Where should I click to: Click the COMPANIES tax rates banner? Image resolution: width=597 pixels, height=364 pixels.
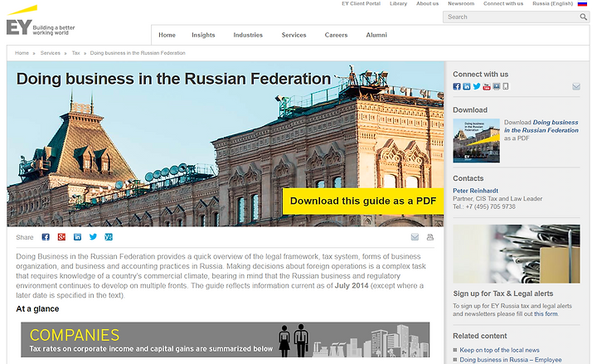tap(225, 340)
